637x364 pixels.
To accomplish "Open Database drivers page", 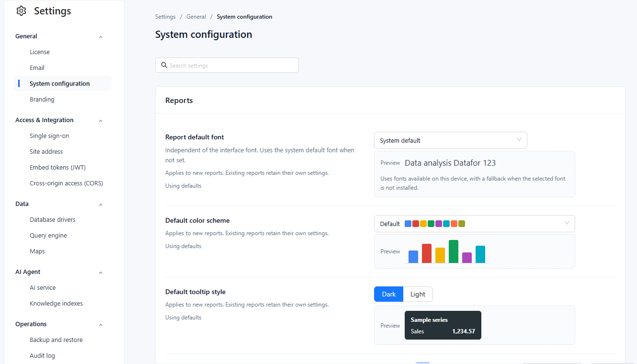I will 53,219.
